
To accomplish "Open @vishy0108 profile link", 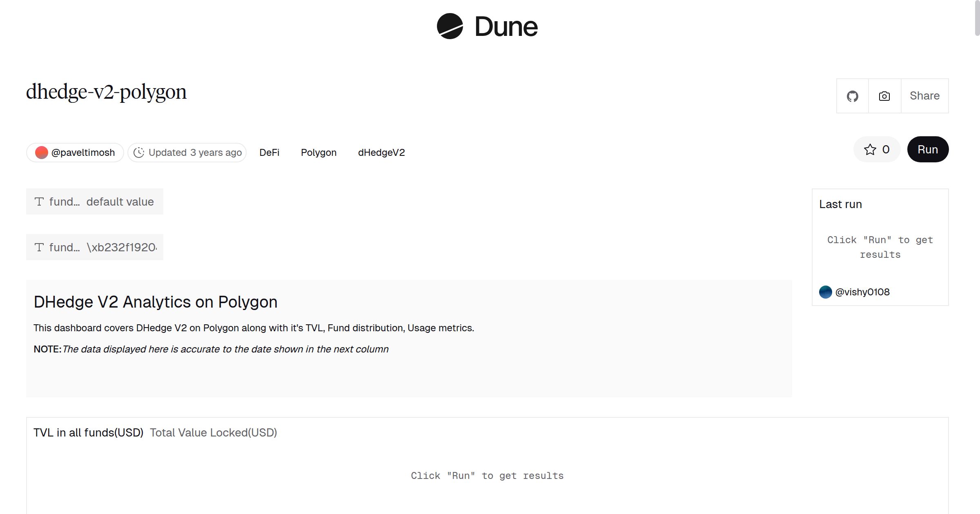I will 862,292.
